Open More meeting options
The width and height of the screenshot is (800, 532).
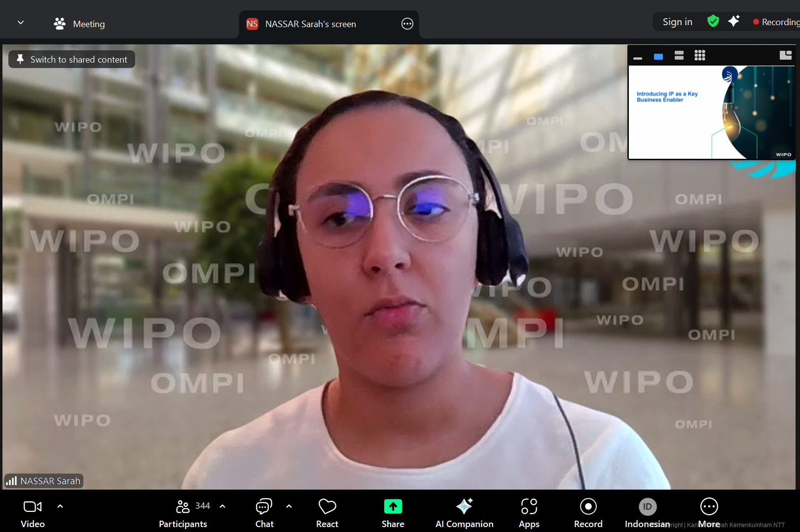[x=709, y=513]
